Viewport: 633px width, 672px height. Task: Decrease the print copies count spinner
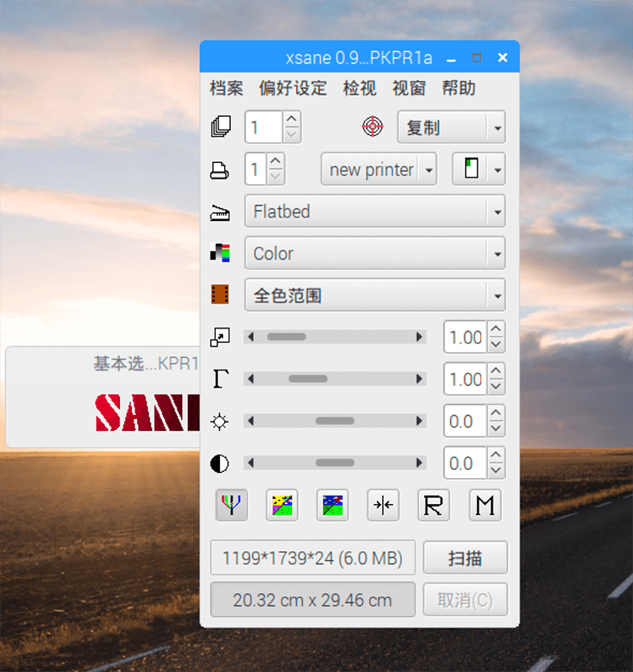click(276, 177)
